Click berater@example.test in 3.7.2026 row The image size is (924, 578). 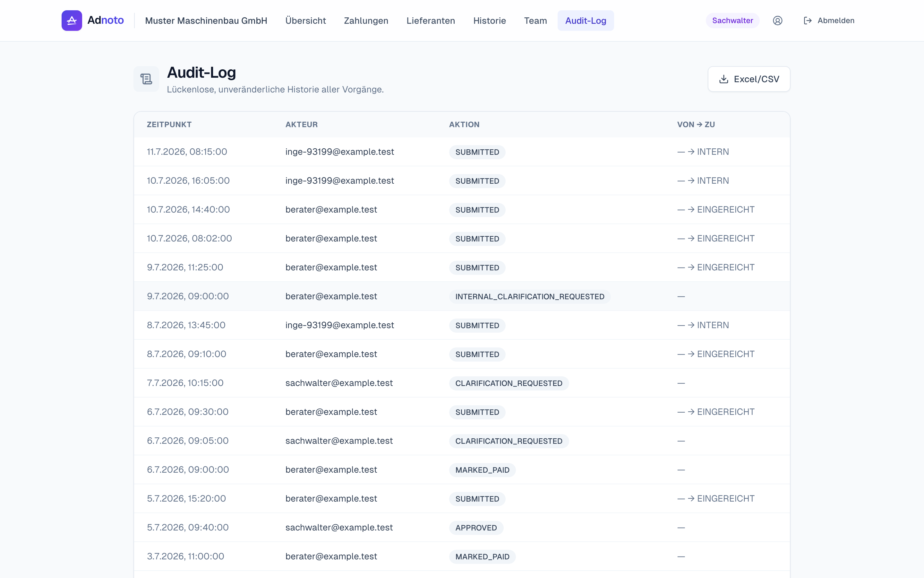[x=331, y=556]
